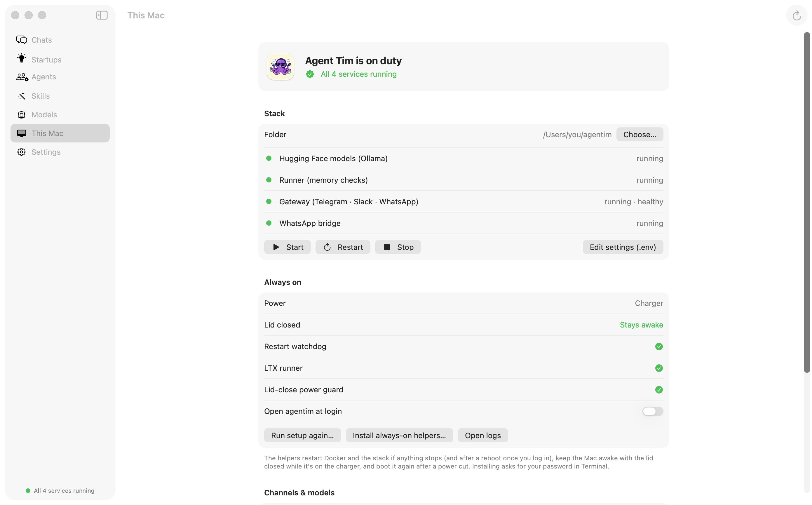812x505 pixels.
Task: Toggle the sidebar panel icon
Action: click(x=102, y=15)
